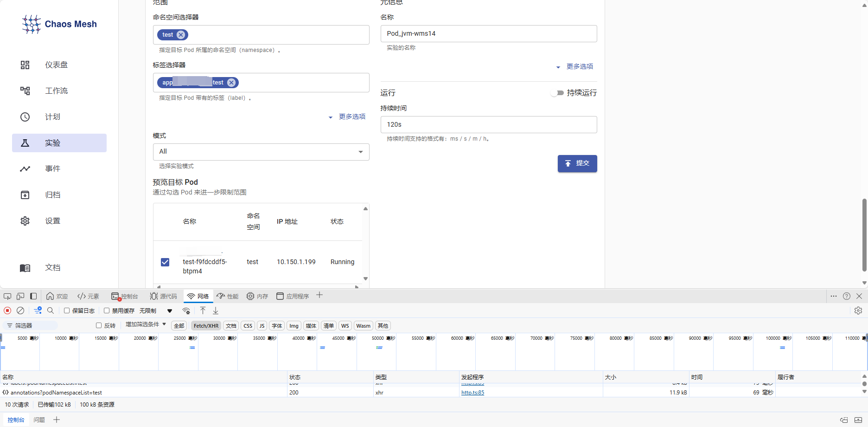The height and width of the screenshot is (427, 868).
Task: Click the 名称 experiment name field
Action: (489, 34)
